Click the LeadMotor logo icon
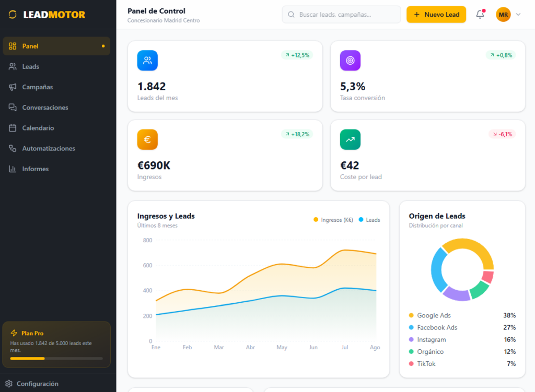 [x=13, y=14]
